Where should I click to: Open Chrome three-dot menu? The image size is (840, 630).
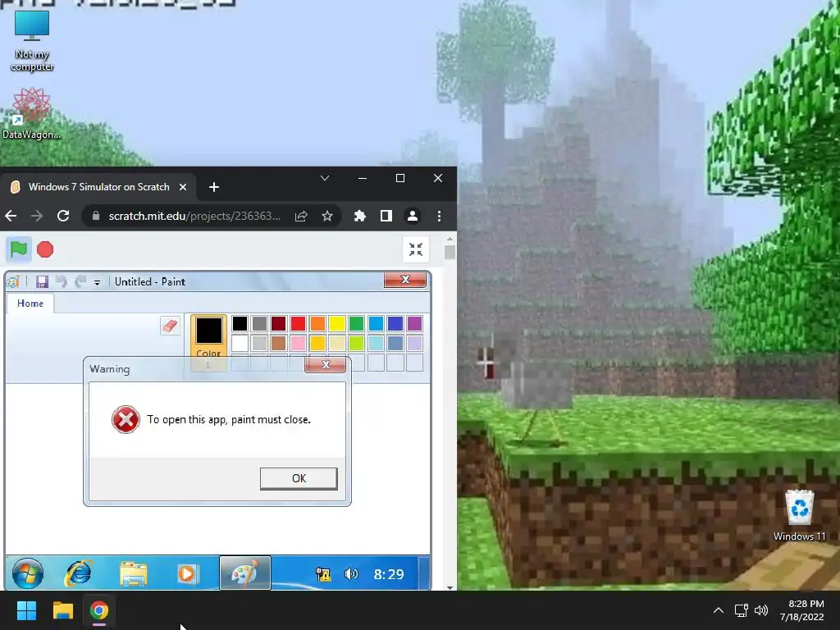pos(440,216)
